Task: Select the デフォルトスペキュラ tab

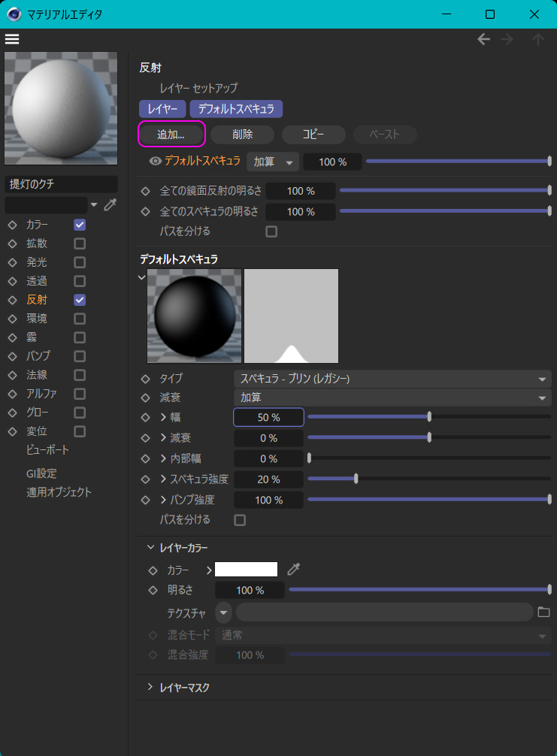Action: (x=236, y=110)
